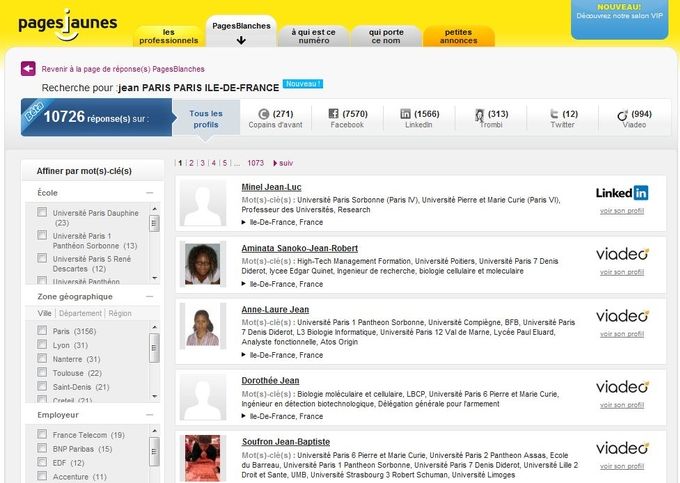Click Viadeo logo beside Soufron Jean-Baptiste
The height and width of the screenshot is (483, 680).
(622, 448)
